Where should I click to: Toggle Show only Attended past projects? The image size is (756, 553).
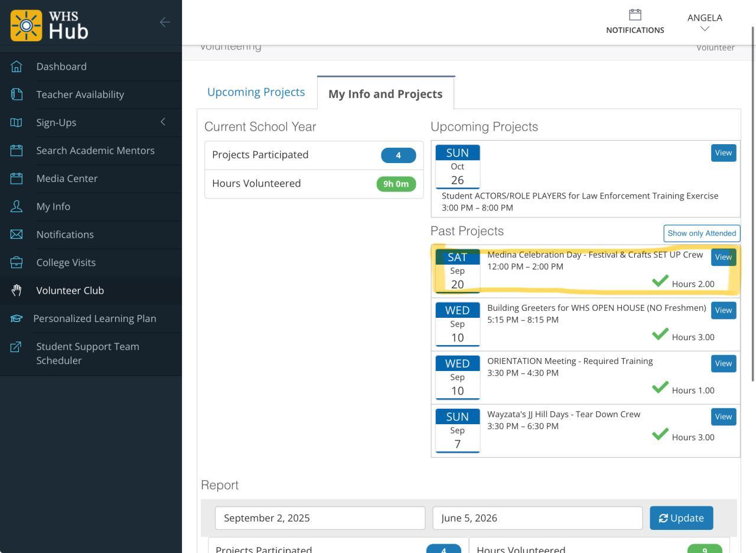702,233
